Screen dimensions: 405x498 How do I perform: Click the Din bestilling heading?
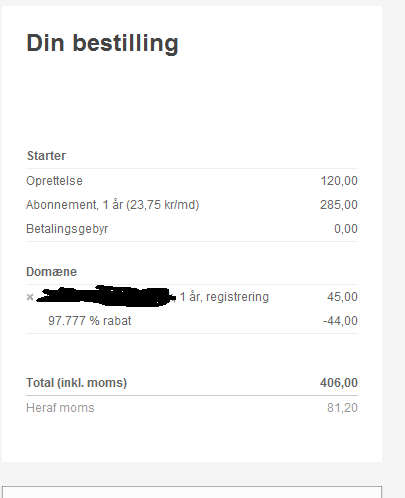coord(102,44)
